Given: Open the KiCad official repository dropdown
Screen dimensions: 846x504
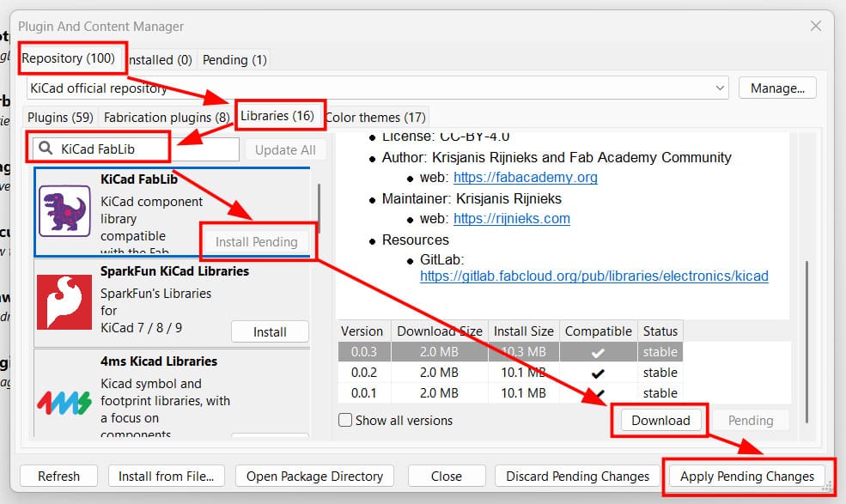Looking at the screenshot, I should coord(378,88).
